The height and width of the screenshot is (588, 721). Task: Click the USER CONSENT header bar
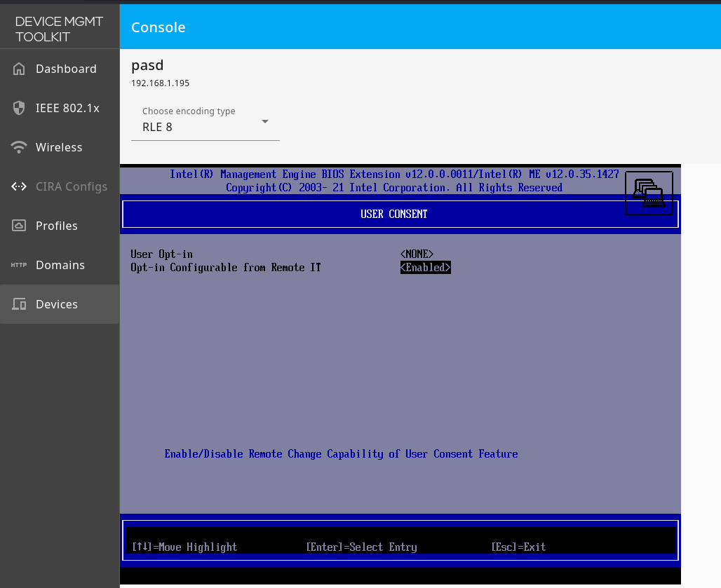393,214
